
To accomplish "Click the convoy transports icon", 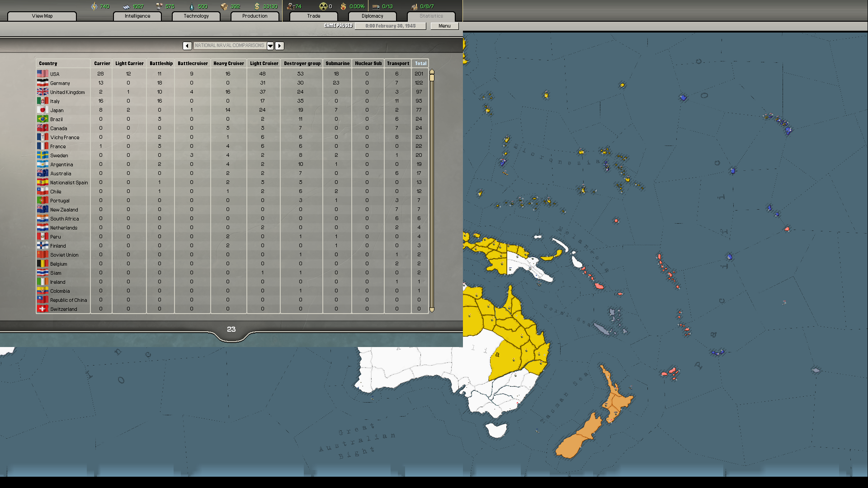I will [375, 6].
